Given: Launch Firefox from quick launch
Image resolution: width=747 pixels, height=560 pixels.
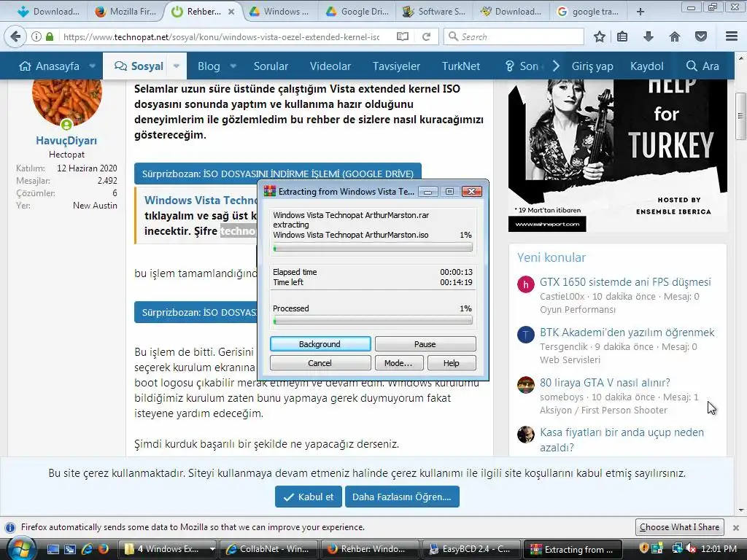Looking at the screenshot, I should 103,549.
